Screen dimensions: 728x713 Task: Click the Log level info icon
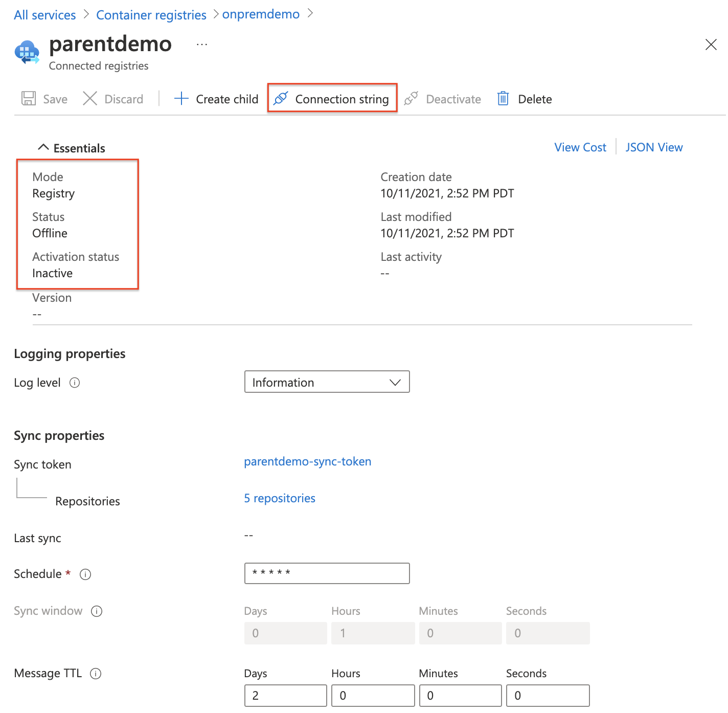coord(75,383)
